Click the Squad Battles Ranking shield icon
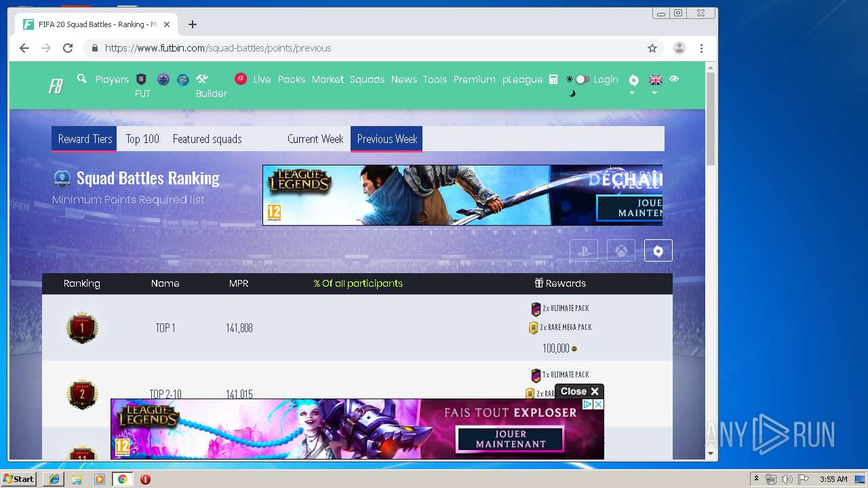The image size is (868, 488). coord(62,178)
